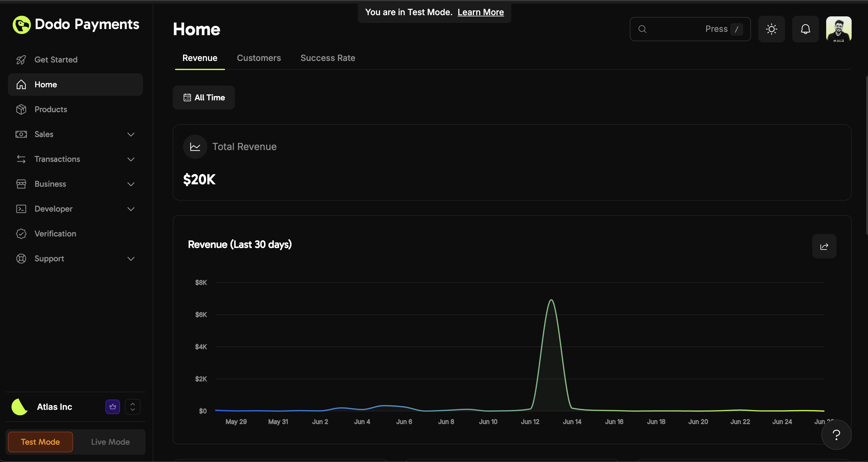The image size is (868, 462).
Task: Open the Success Rate tab
Action: point(328,58)
